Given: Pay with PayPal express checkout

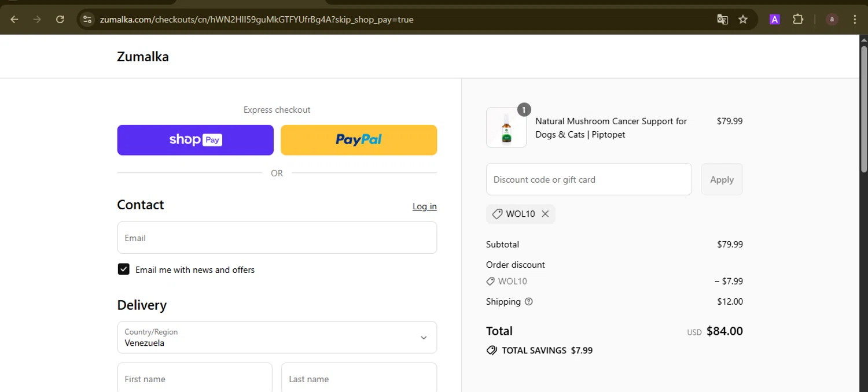Looking at the screenshot, I should tap(359, 140).
